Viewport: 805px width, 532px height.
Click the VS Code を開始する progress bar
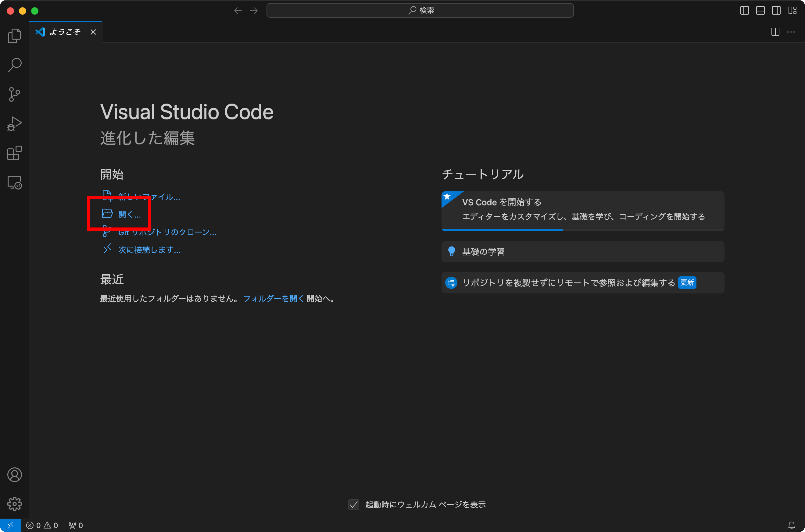(x=502, y=230)
